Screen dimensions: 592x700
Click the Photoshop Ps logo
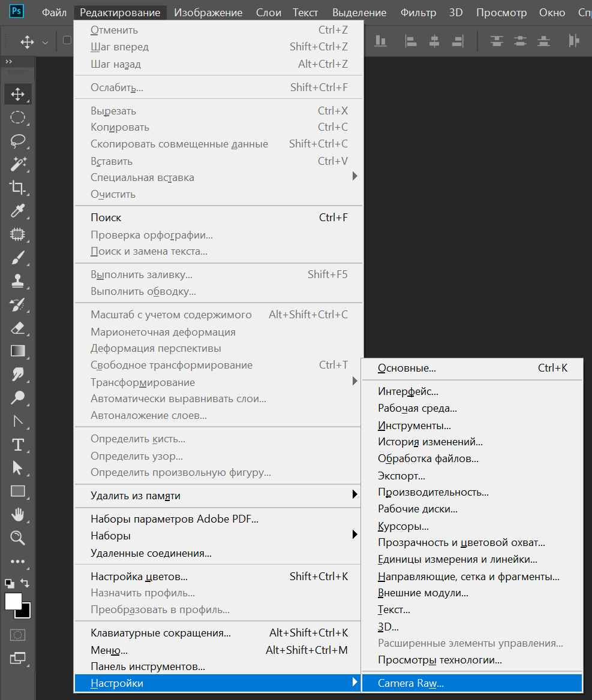tap(17, 11)
